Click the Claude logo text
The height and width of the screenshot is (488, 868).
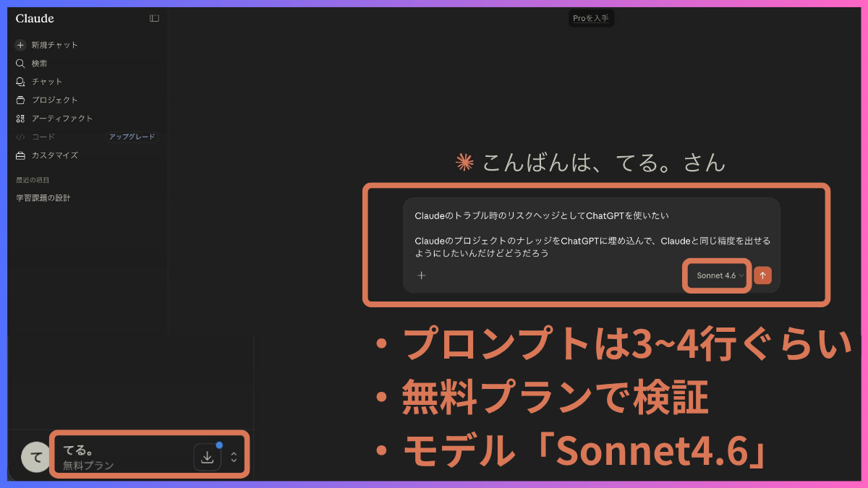tap(35, 19)
